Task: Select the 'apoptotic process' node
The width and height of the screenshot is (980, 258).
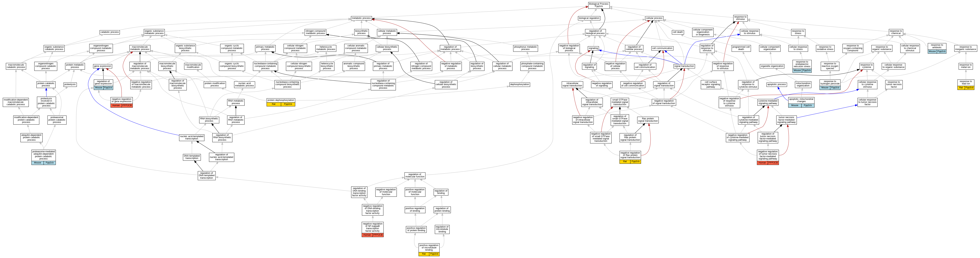Action: click(x=776, y=85)
